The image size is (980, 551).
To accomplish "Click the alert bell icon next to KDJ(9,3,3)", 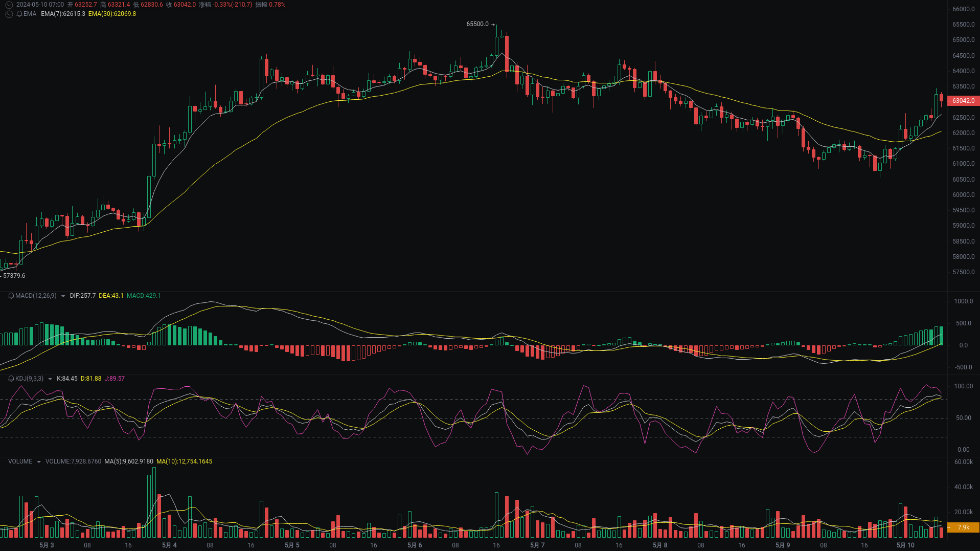I will click(10, 379).
